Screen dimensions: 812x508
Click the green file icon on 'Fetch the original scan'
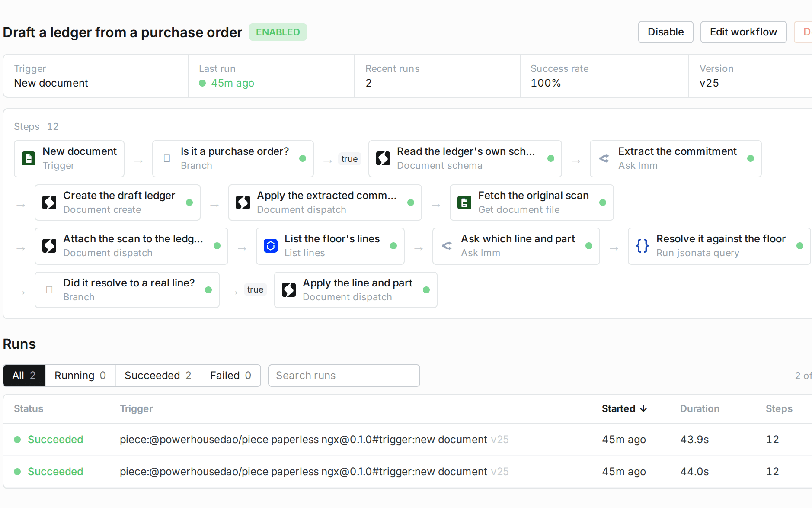point(464,203)
